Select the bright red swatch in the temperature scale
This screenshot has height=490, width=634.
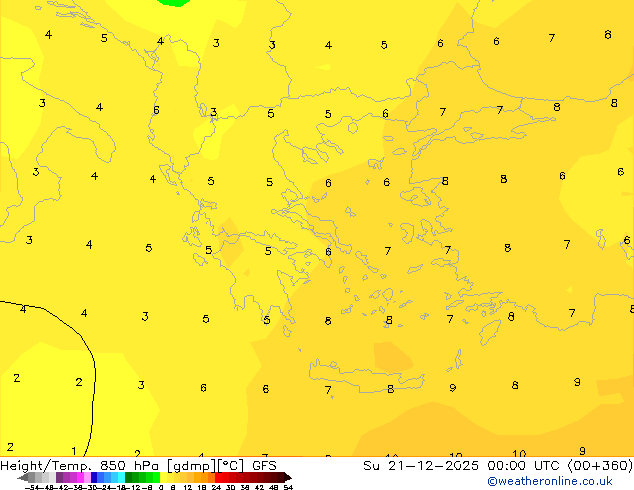click(x=218, y=477)
